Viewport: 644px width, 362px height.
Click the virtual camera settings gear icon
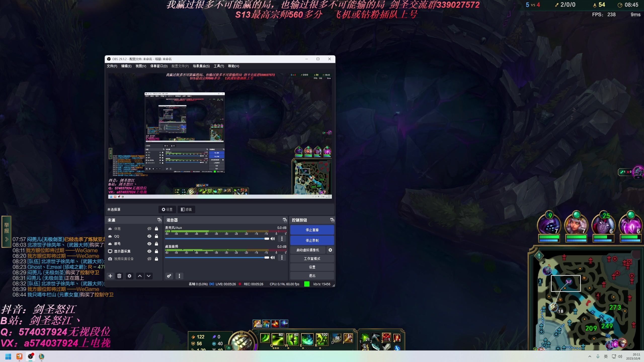coord(330,250)
